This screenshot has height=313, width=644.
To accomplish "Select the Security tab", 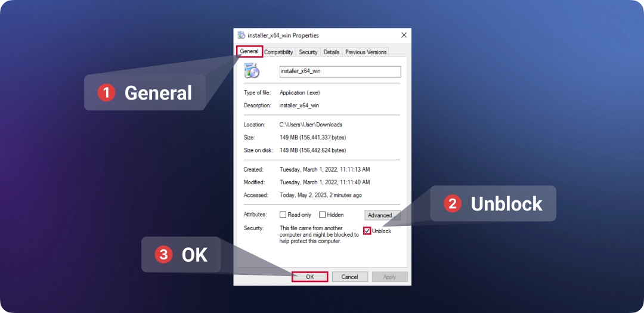I will [x=308, y=52].
